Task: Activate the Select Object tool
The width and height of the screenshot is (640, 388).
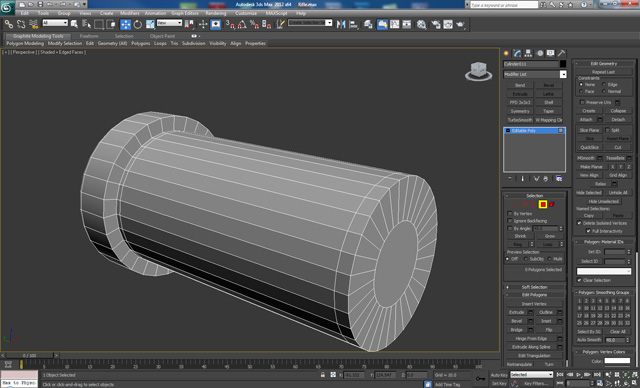Action: click(74, 24)
